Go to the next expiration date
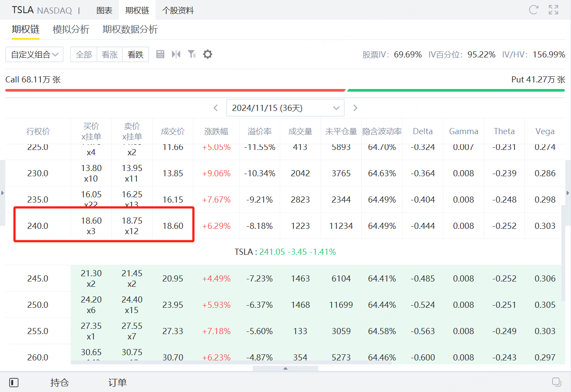The height and width of the screenshot is (392, 571). 355,107
